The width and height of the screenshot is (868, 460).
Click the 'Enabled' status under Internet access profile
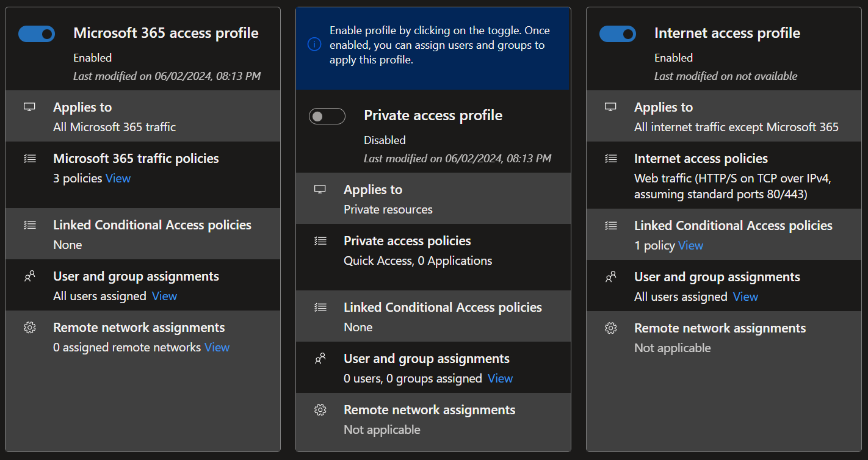673,57
